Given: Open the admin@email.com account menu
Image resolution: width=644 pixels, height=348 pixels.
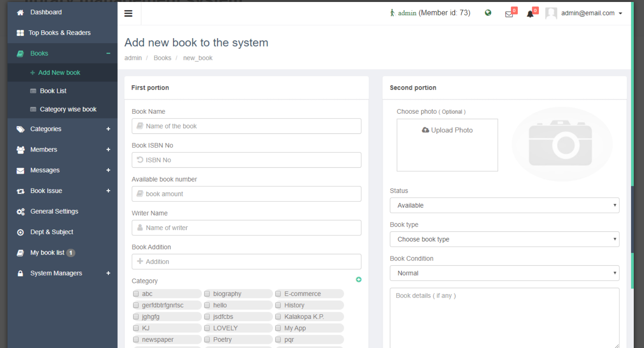Looking at the screenshot, I should point(591,13).
